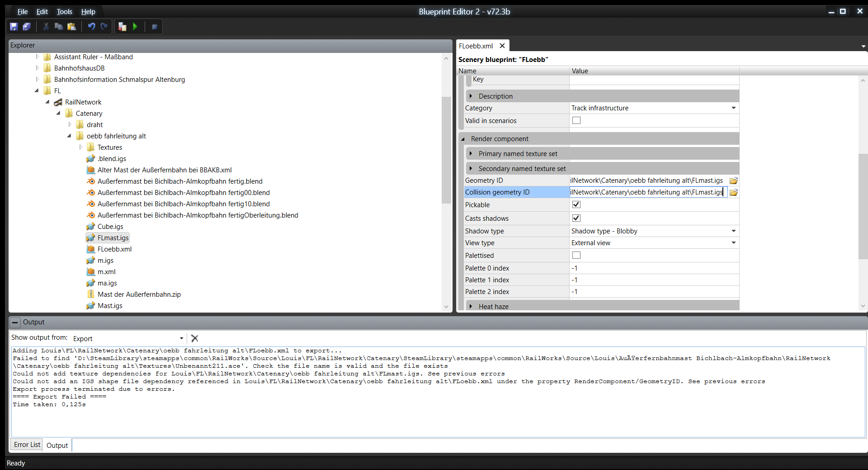Click the Explorer scrollbar down arrow
Screen dimensions: 868x470
446,307
